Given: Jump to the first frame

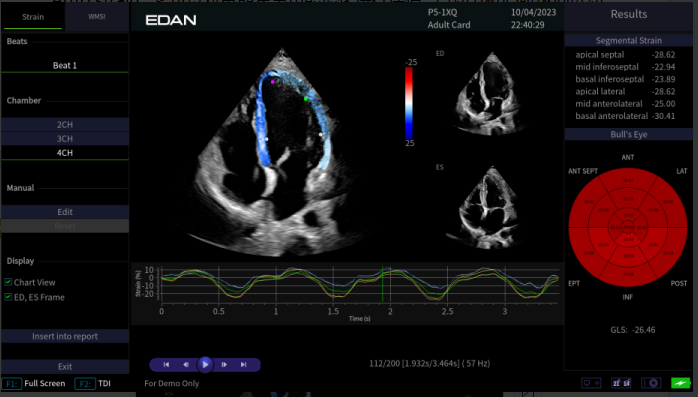Looking at the screenshot, I should point(166,365).
